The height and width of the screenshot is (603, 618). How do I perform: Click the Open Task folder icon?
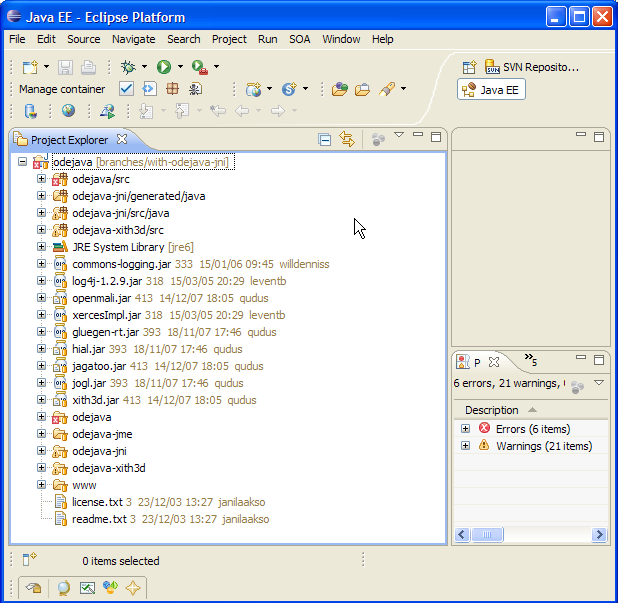(362, 90)
